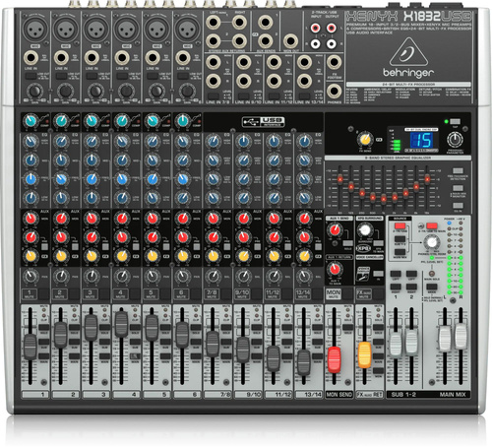Click the first graphic EQ band slider
This screenshot has width=492, height=448.
pos(340,179)
